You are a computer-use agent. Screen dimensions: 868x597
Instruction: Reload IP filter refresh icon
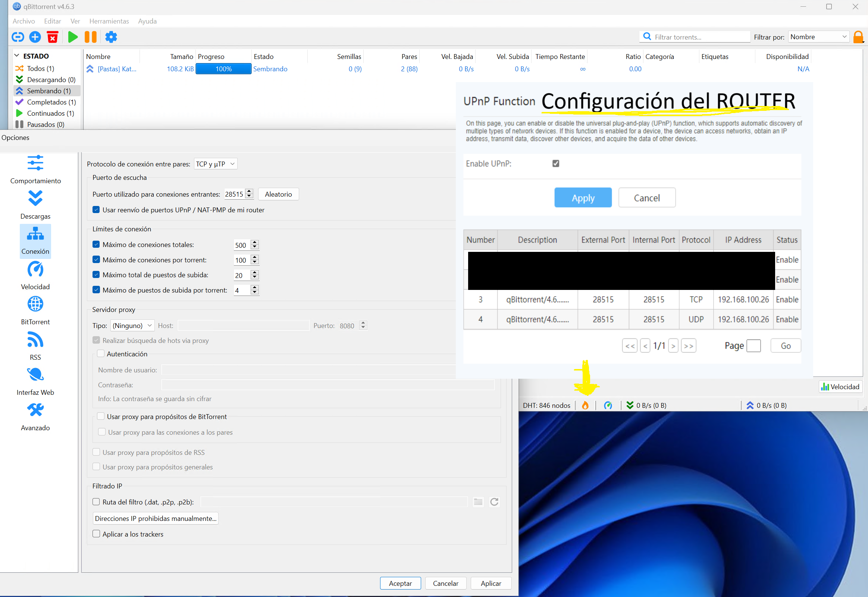pos(494,501)
